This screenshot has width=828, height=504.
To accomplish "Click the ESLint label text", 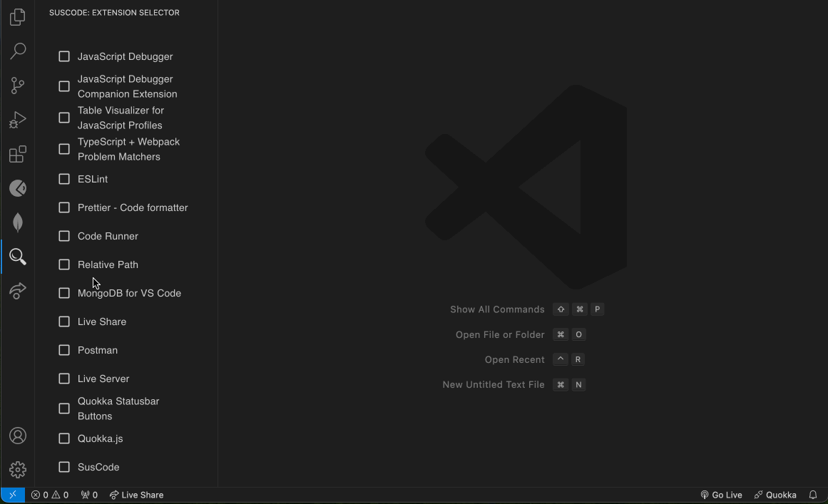I will point(93,179).
